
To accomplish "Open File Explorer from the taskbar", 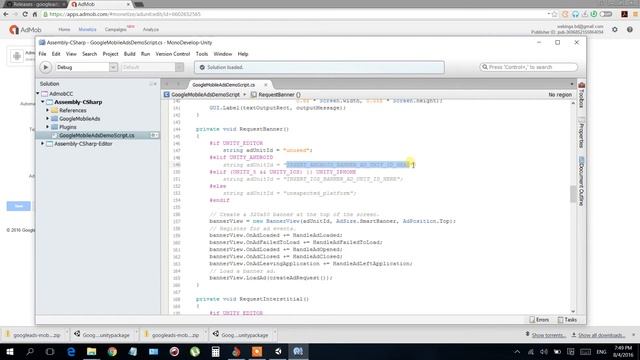I will click(91, 351).
